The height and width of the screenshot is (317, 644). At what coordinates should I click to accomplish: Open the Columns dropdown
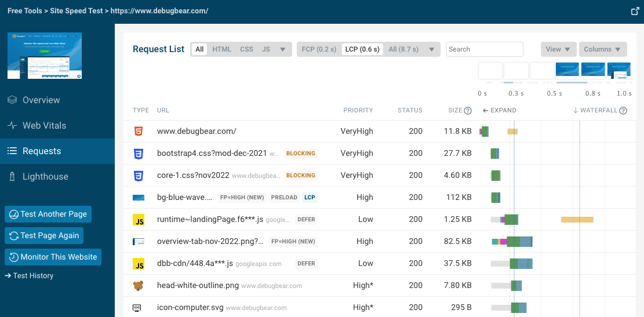603,49
